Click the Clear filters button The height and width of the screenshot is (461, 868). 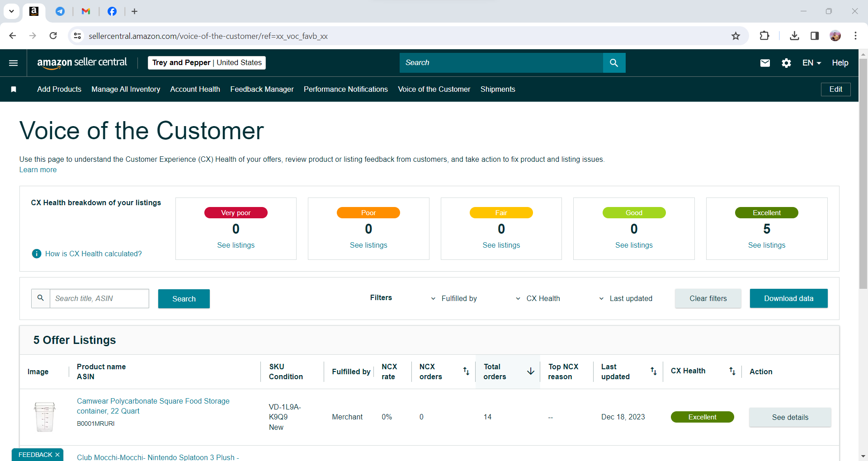(x=708, y=299)
